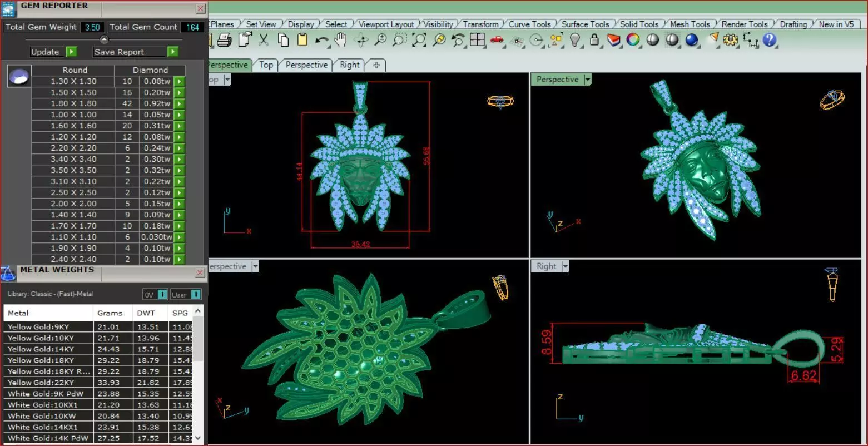Close the Gem Reporter panel

pos(201,9)
